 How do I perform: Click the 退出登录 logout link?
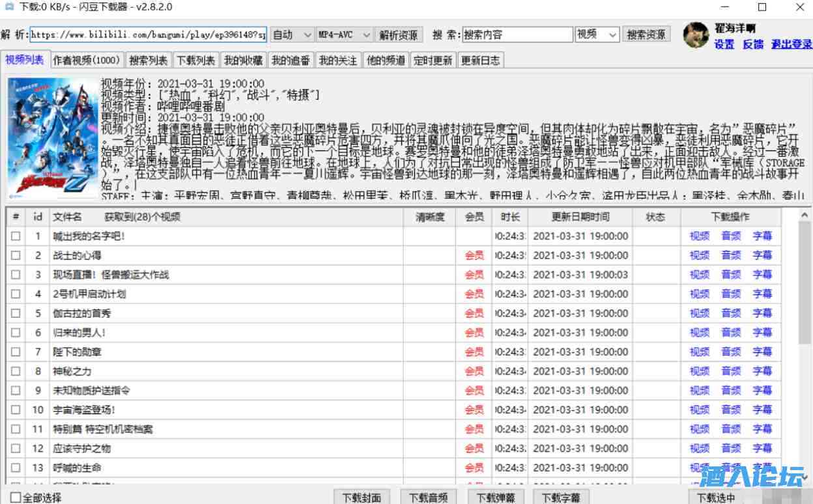click(792, 44)
